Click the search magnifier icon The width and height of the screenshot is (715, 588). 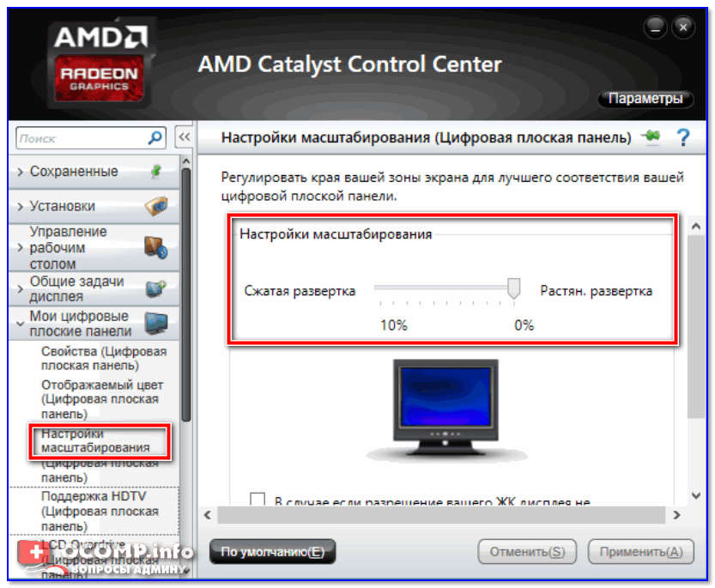155,137
